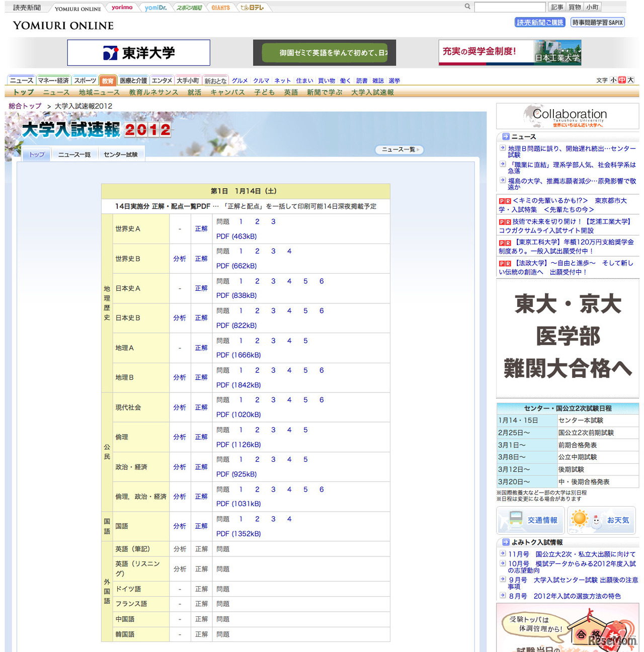This screenshot has width=644, height=652.
Task: Click the 東洋大学 banner advertisement
Action: coord(138,52)
